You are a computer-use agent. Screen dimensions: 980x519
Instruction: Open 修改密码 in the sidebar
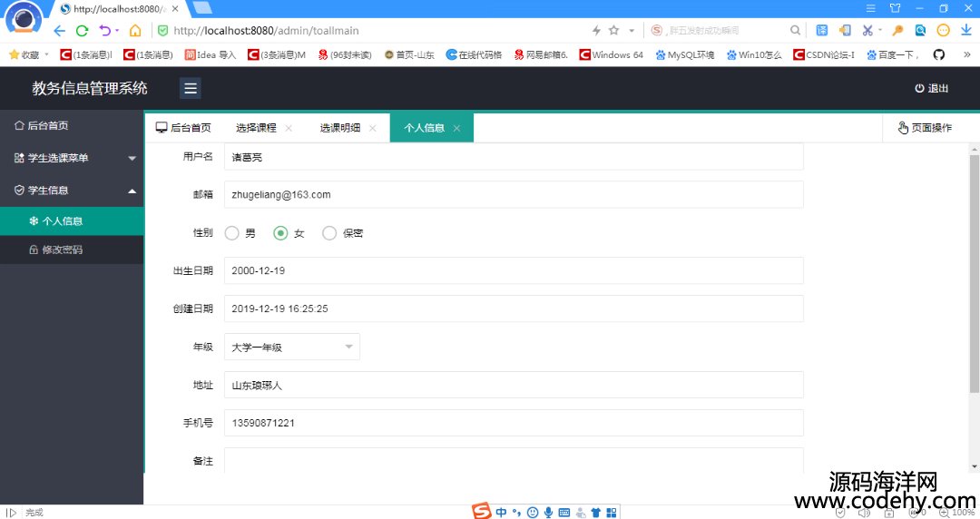point(62,250)
